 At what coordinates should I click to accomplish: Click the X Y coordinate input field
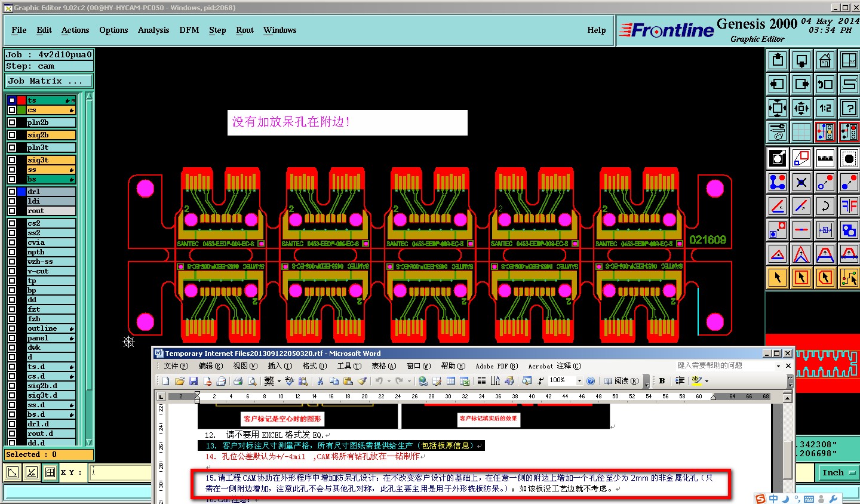click(121, 472)
